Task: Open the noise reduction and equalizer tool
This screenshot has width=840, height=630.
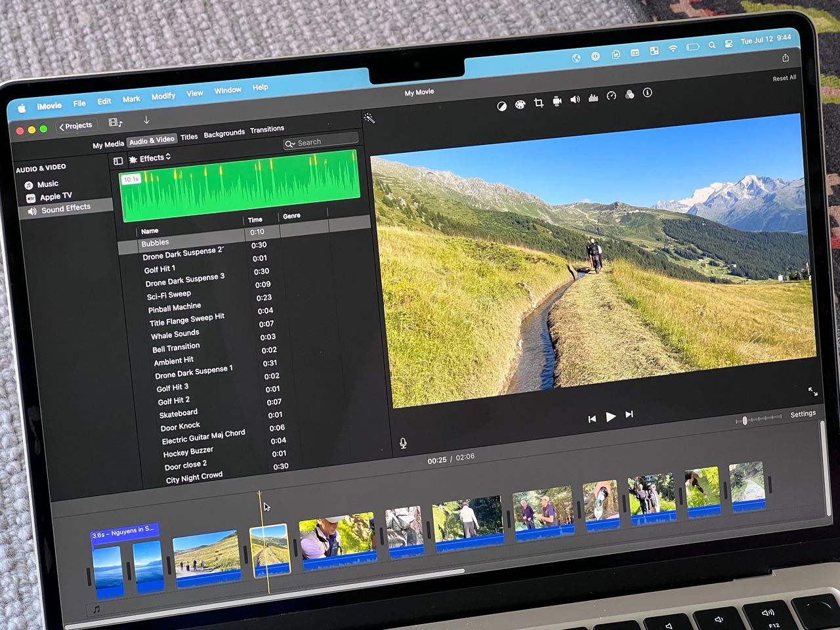Action: point(593,98)
